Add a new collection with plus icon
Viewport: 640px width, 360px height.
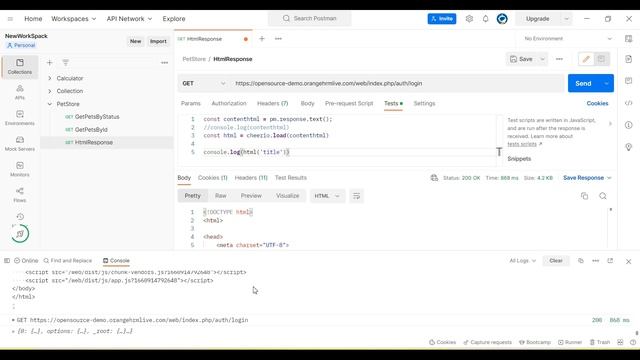(x=49, y=62)
